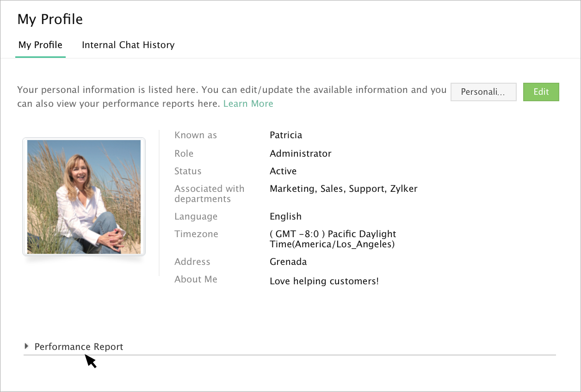The width and height of the screenshot is (581, 392).
Task: Click the 'Love helping customers!' text
Action: (x=324, y=281)
